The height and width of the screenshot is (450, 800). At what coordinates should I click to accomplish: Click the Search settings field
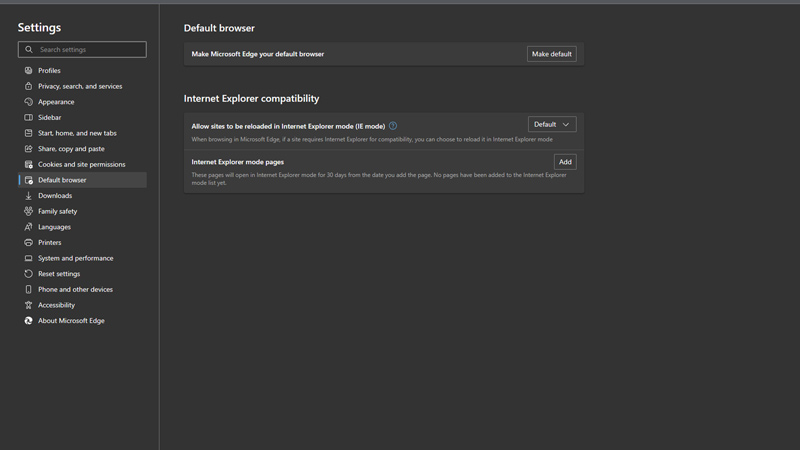pos(82,49)
